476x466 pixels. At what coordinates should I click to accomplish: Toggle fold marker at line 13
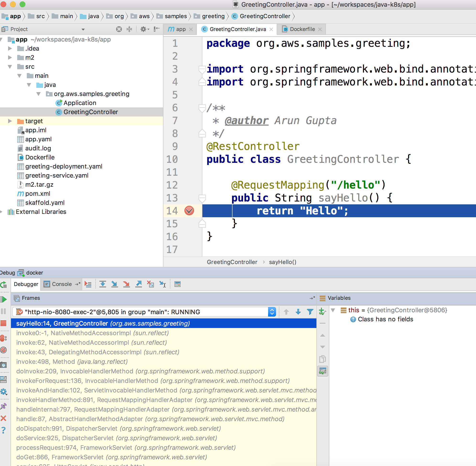pos(202,198)
